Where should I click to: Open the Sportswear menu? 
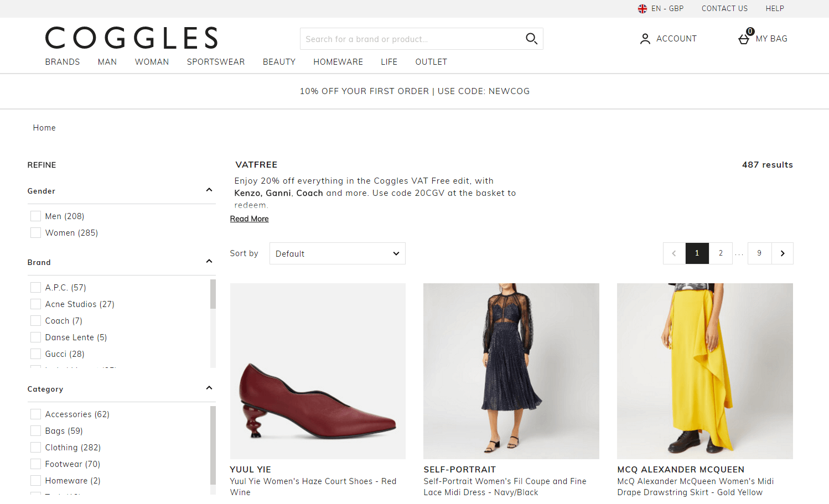(216, 62)
